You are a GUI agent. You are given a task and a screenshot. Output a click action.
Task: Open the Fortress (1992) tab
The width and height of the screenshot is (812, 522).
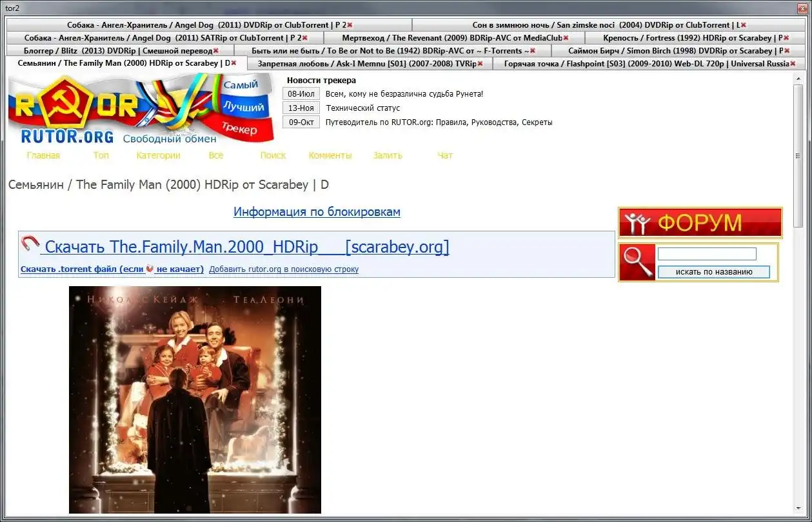click(694, 38)
